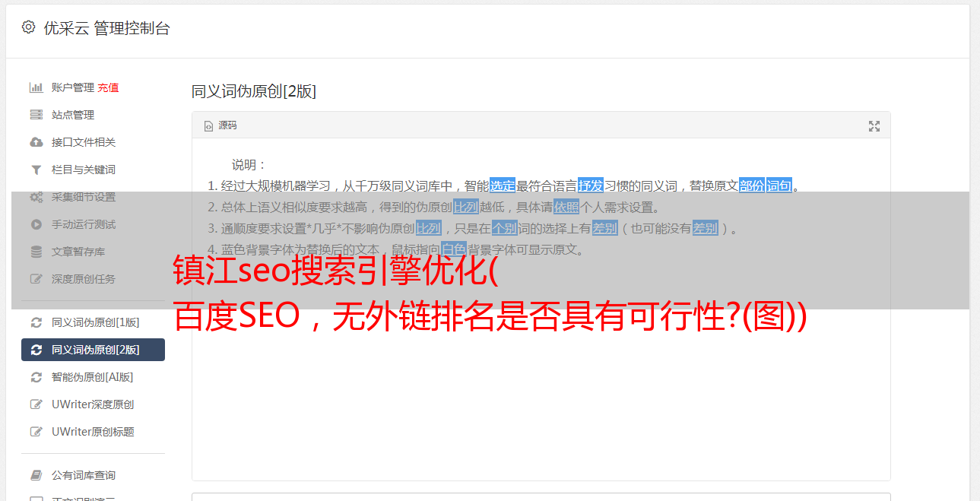Click the edit icon beside UWriter深度原创
Image resolution: width=980 pixels, height=501 pixels.
36,404
